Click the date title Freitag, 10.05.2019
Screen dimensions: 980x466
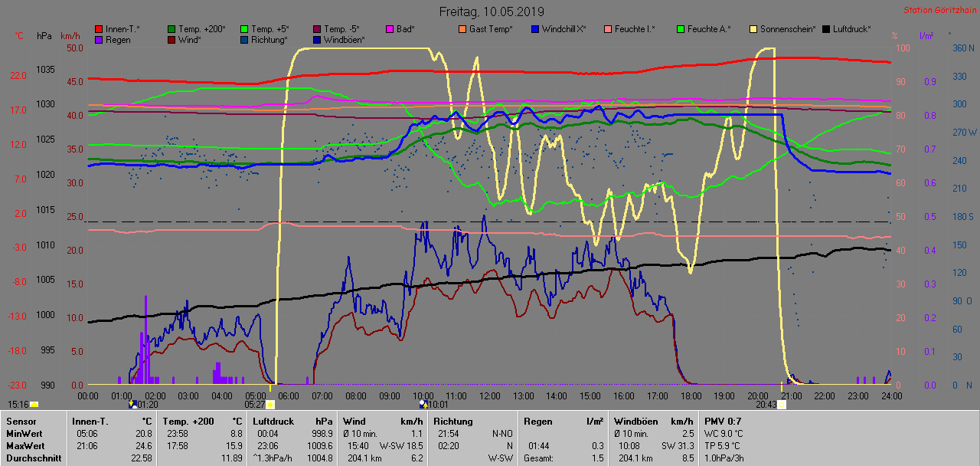pyautogui.click(x=492, y=11)
